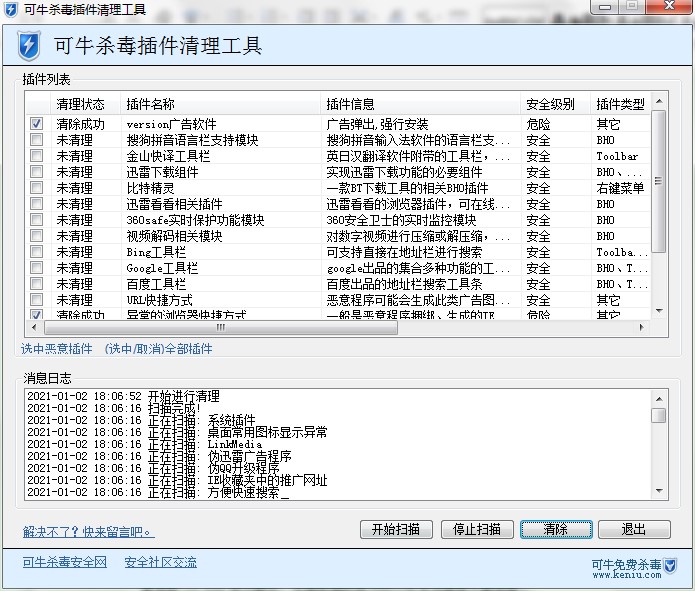Image resolution: width=695 pixels, height=591 pixels.
Task: Click the plugin list vertical scrollbar thumb
Action: point(659,182)
